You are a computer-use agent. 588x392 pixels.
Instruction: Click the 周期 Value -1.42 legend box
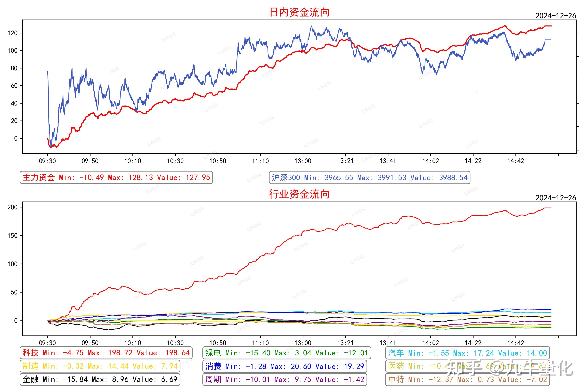click(285, 379)
